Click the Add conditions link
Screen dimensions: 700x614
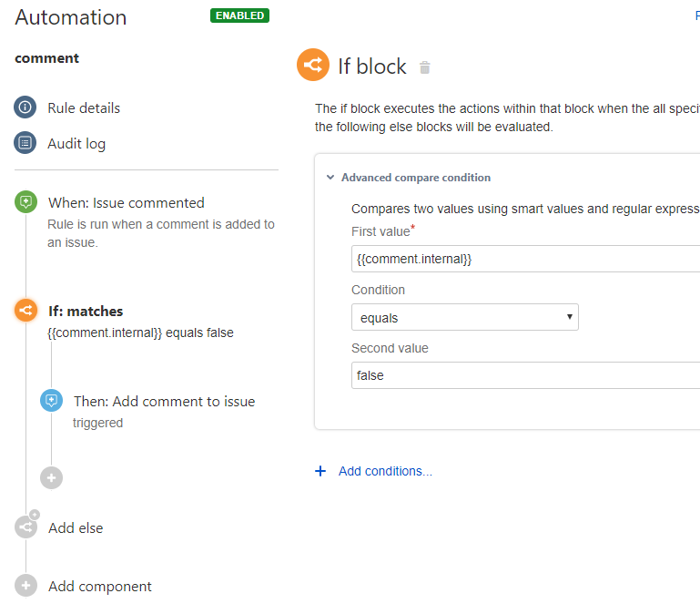point(385,471)
